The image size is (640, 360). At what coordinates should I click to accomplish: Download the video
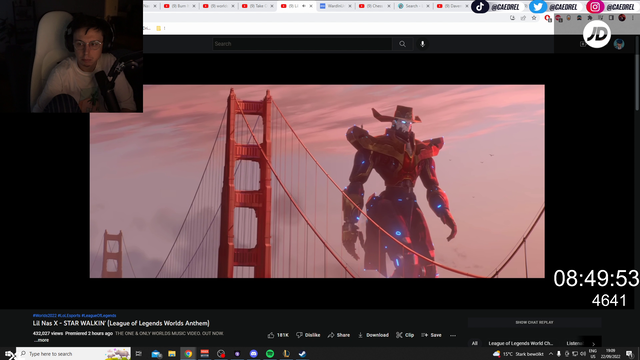click(x=373, y=335)
